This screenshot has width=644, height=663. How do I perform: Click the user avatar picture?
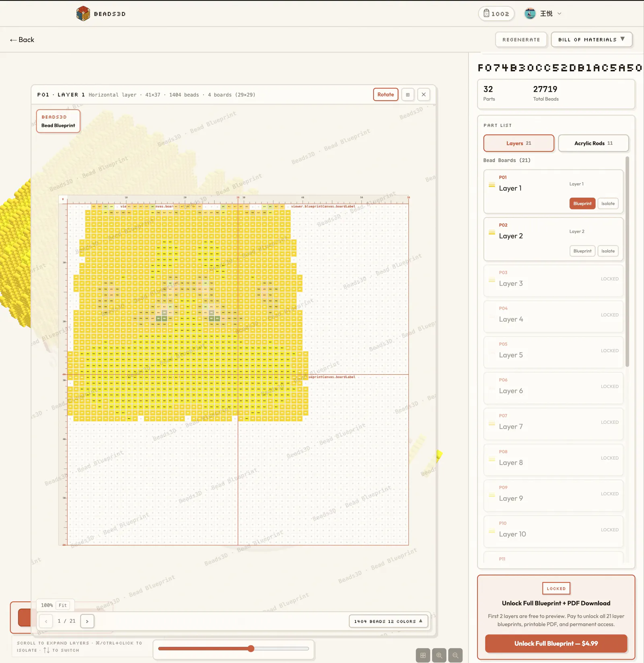[530, 14]
